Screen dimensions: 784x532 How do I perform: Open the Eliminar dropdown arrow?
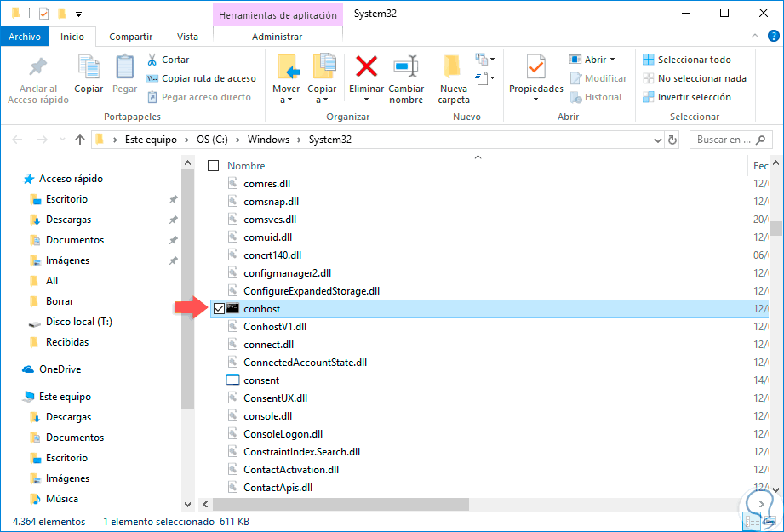[x=367, y=100]
